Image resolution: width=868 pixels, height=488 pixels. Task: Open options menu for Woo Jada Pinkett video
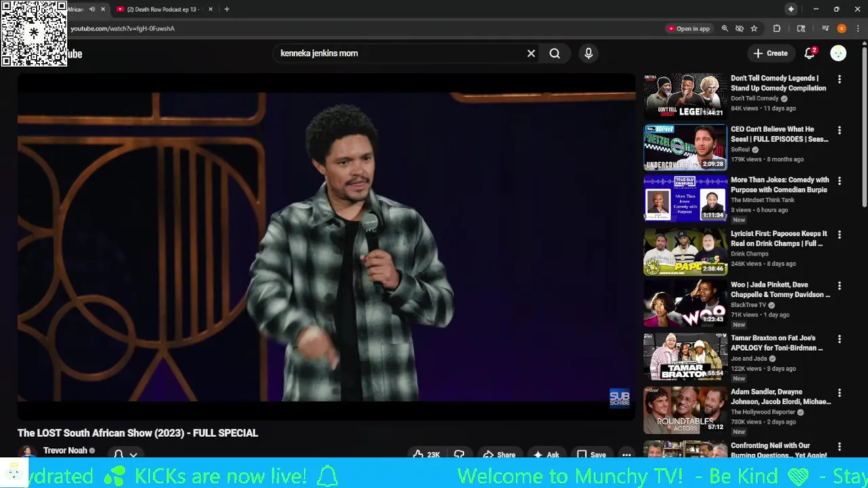click(840, 286)
